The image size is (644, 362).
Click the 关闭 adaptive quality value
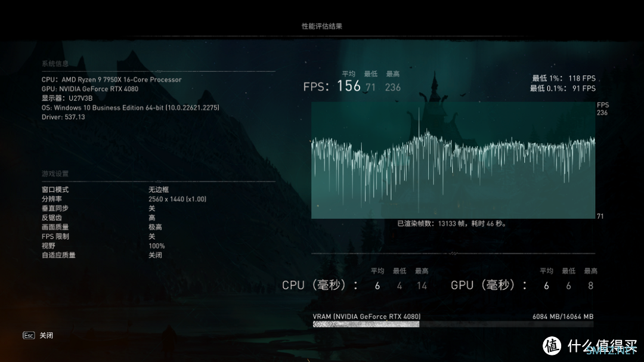[155, 255]
